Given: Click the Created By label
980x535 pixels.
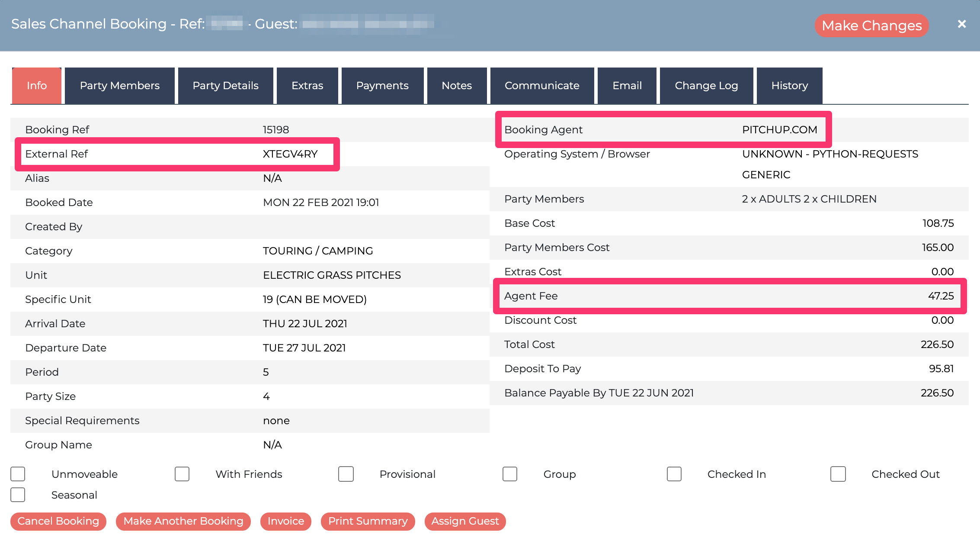Looking at the screenshot, I should tap(54, 227).
